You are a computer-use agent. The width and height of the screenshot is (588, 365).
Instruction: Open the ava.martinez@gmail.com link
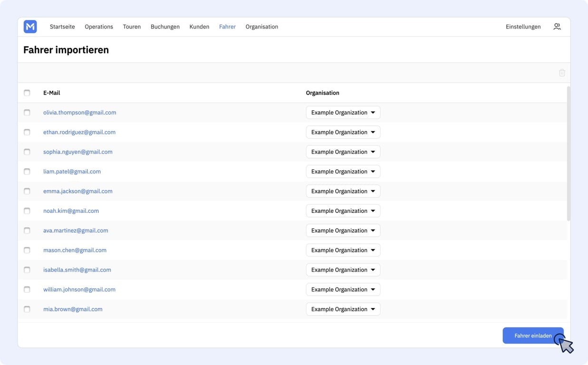click(x=76, y=231)
